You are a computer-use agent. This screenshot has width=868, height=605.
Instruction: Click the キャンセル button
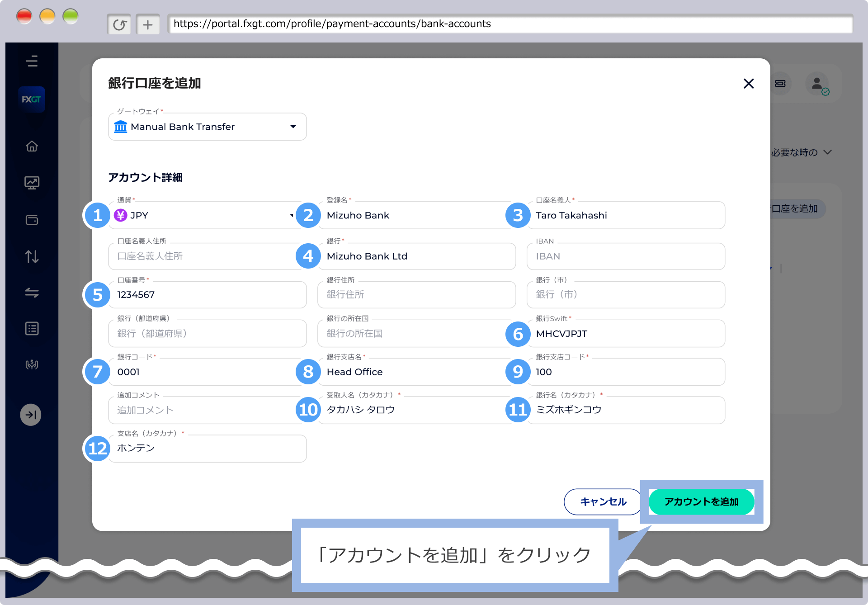click(603, 501)
